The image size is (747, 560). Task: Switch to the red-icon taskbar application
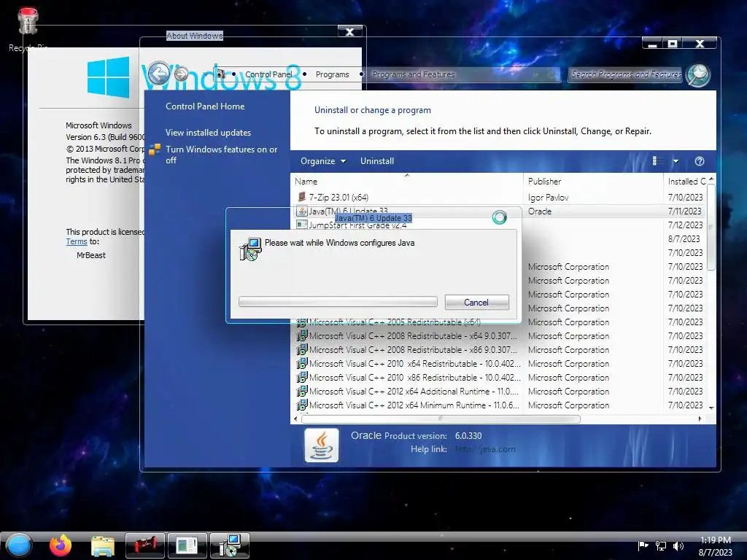coord(145,545)
